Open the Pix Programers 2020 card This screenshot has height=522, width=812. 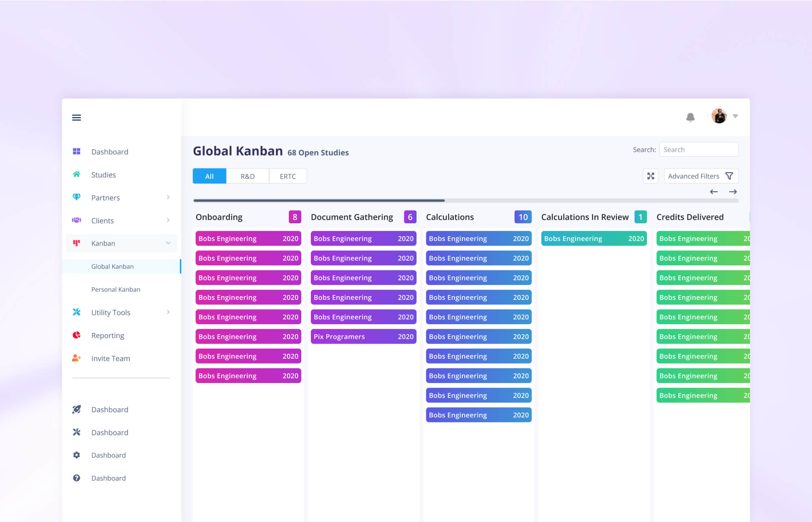[x=363, y=336]
